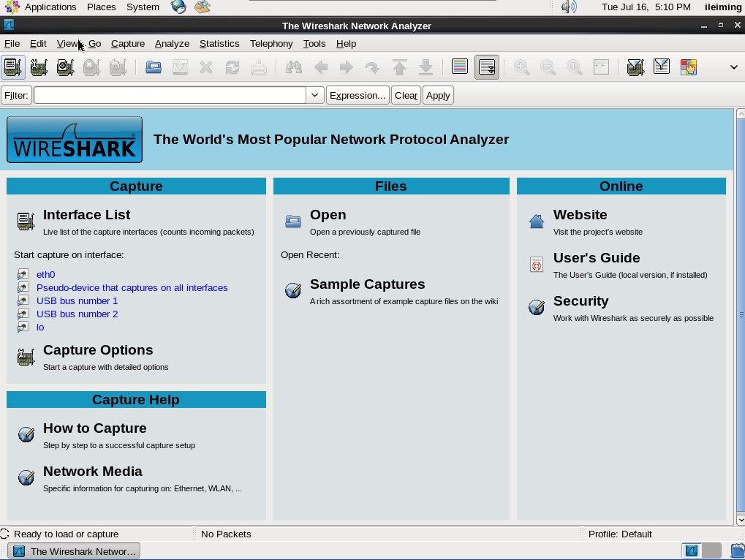Open the Places menu in top panel
This screenshot has height=560, width=745.
click(101, 7)
